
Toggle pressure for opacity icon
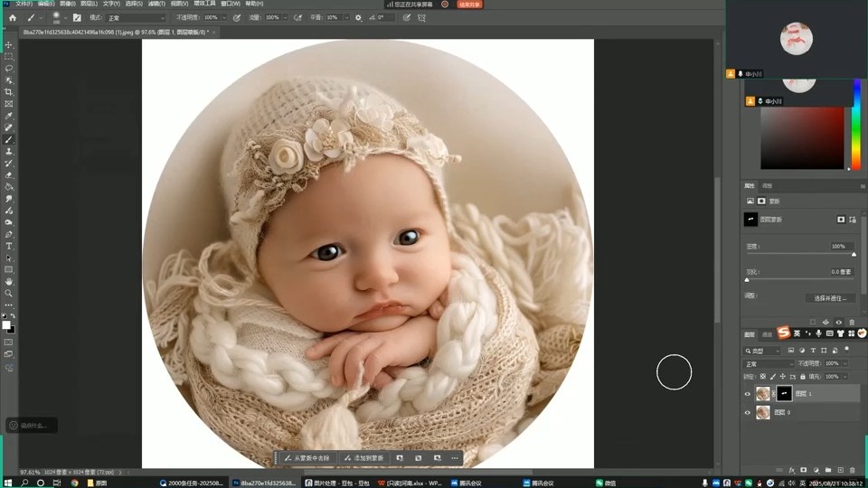236,18
